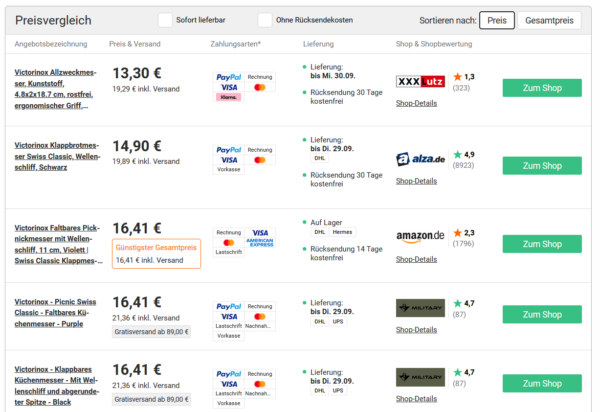
Task: Open Zum Shop for Klappbares Küchenmesser Black offer
Action: pyautogui.click(x=542, y=383)
